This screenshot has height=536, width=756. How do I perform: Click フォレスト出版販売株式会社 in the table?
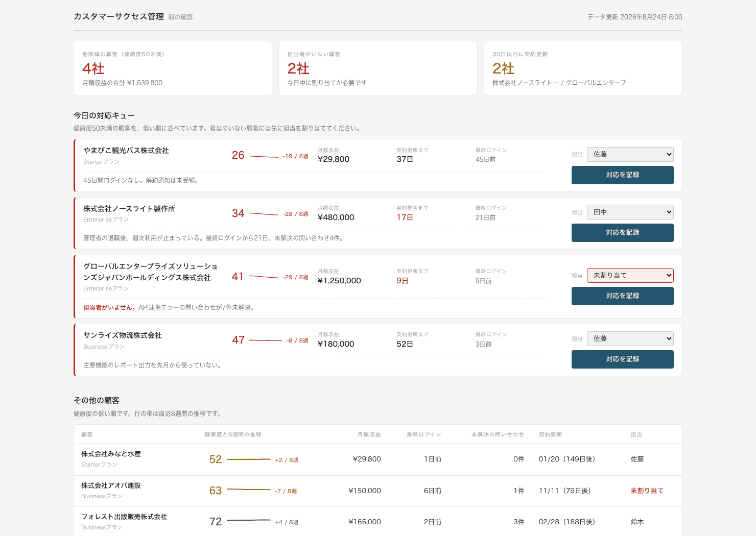click(124, 517)
